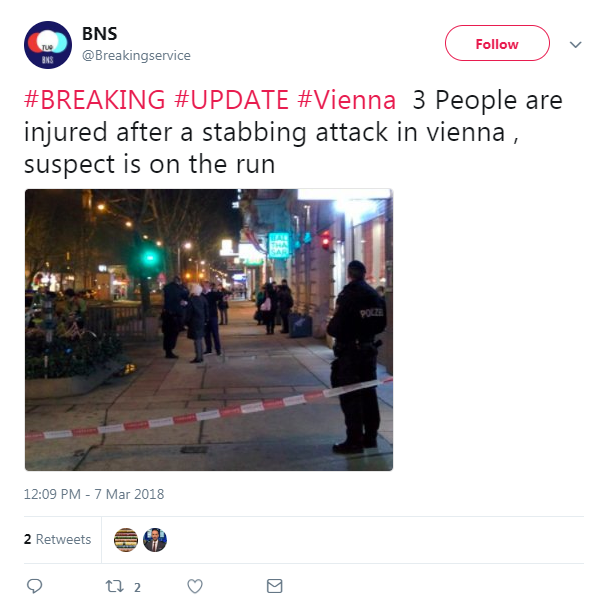This screenshot has height=605, width=595.
Task: Open the first retweeter's striped avatar
Action: click(x=126, y=539)
